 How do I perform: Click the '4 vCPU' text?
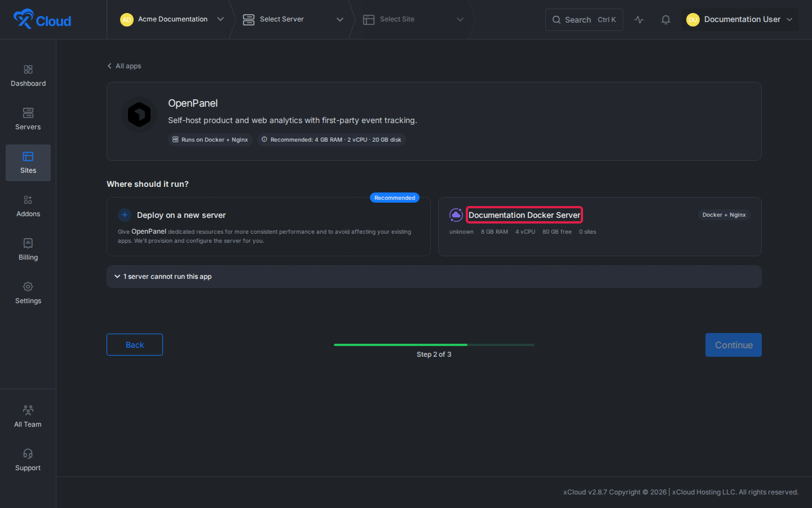point(526,231)
